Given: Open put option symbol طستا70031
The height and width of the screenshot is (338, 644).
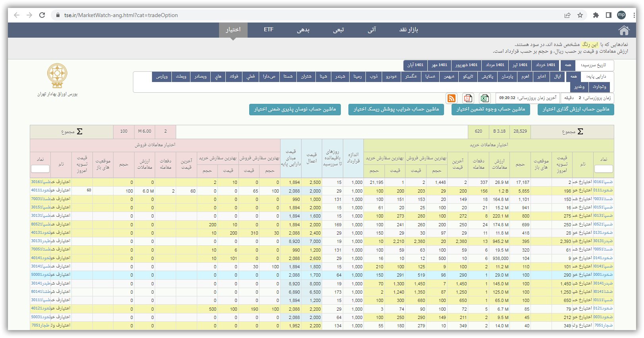Looking at the screenshot, I should pos(41,199).
